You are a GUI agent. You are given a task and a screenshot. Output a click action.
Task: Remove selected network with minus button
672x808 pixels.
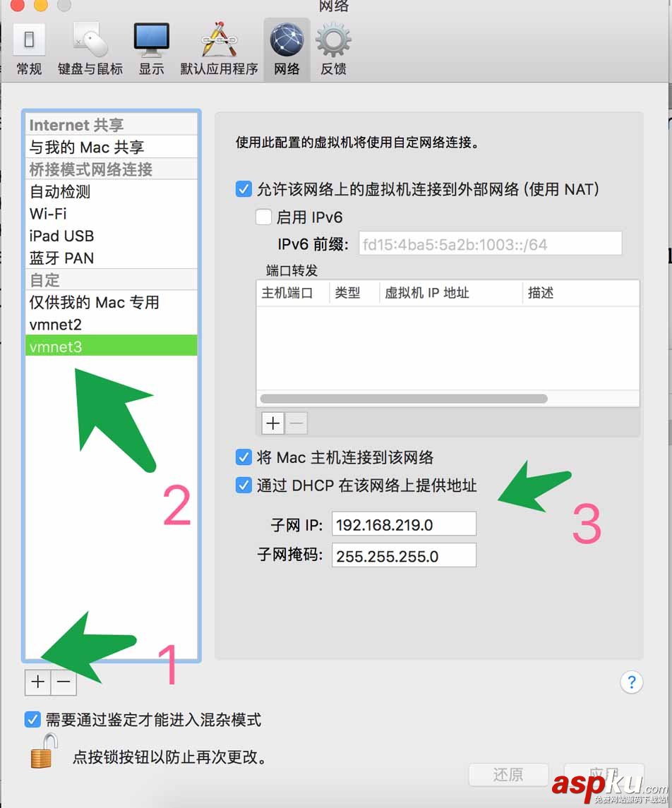[x=64, y=682]
